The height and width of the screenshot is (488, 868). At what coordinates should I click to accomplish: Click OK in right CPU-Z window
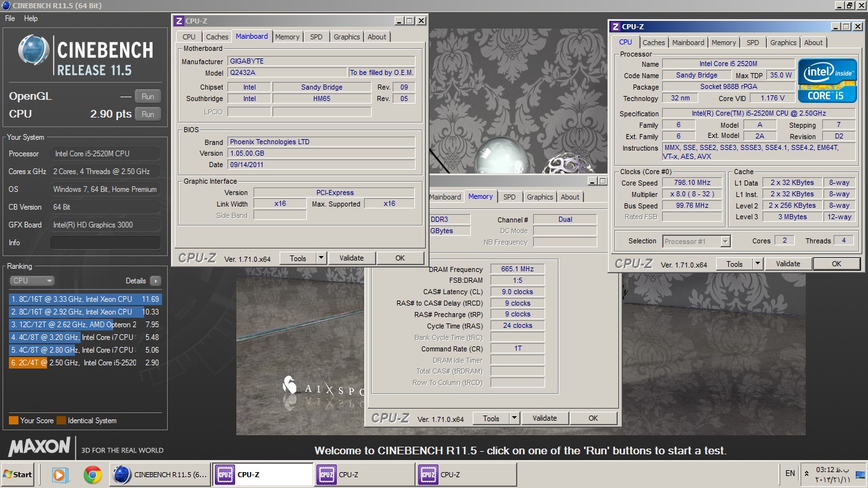click(836, 264)
